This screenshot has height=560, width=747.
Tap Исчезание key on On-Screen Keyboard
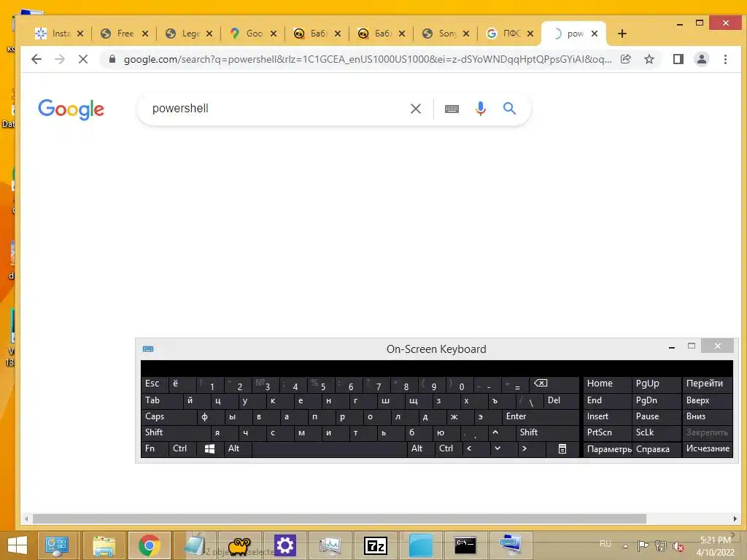tap(708, 448)
